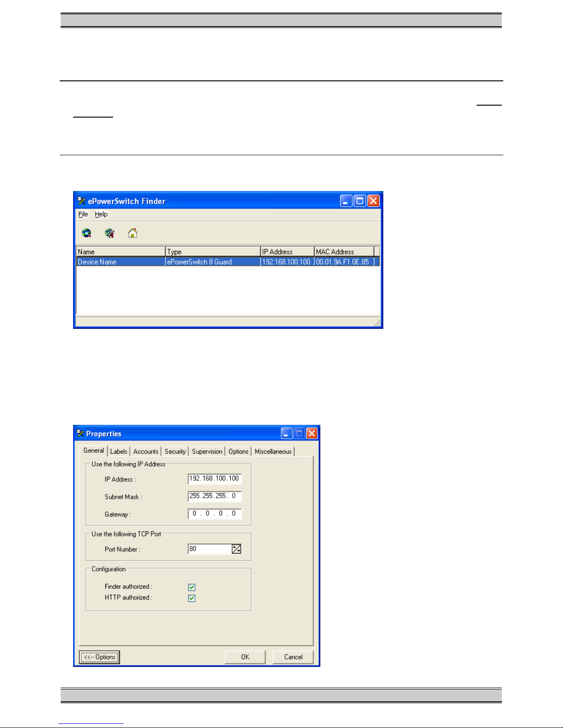This screenshot has width=563, height=728.
Task: Maximize the ePowerSwitch Finder window
Action: pyautogui.click(x=360, y=201)
